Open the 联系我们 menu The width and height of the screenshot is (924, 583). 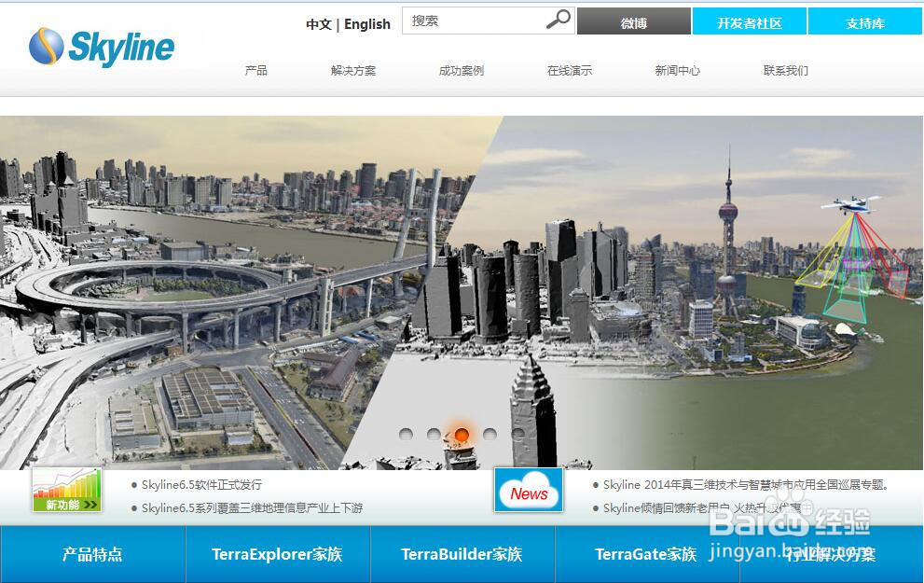point(785,71)
